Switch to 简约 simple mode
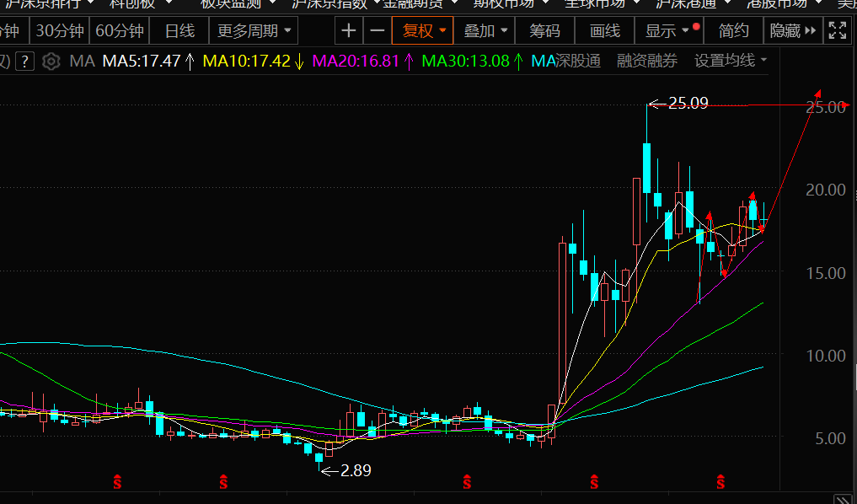The width and height of the screenshot is (857, 504). tap(733, 30)
